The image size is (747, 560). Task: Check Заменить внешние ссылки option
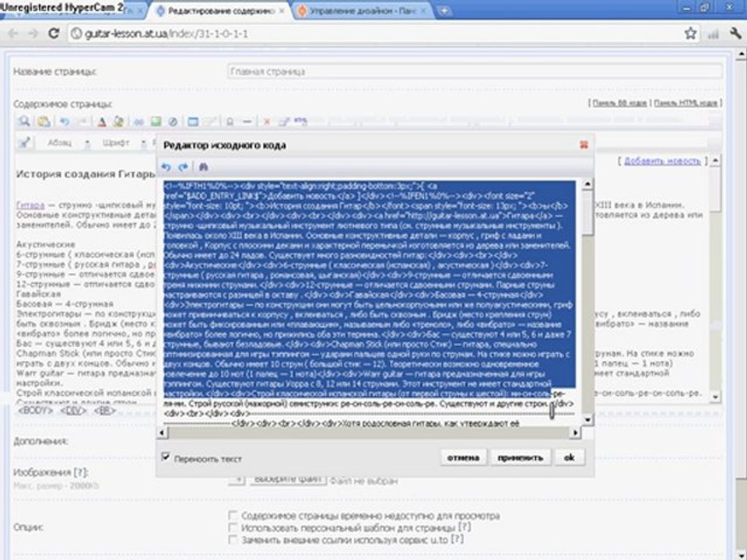233,540
